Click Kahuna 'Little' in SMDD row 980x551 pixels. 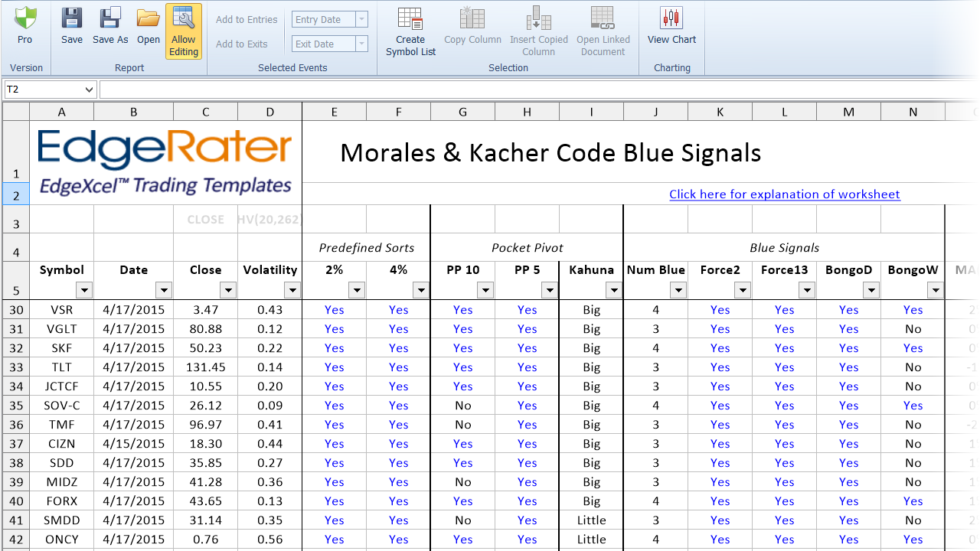[592, 520]
